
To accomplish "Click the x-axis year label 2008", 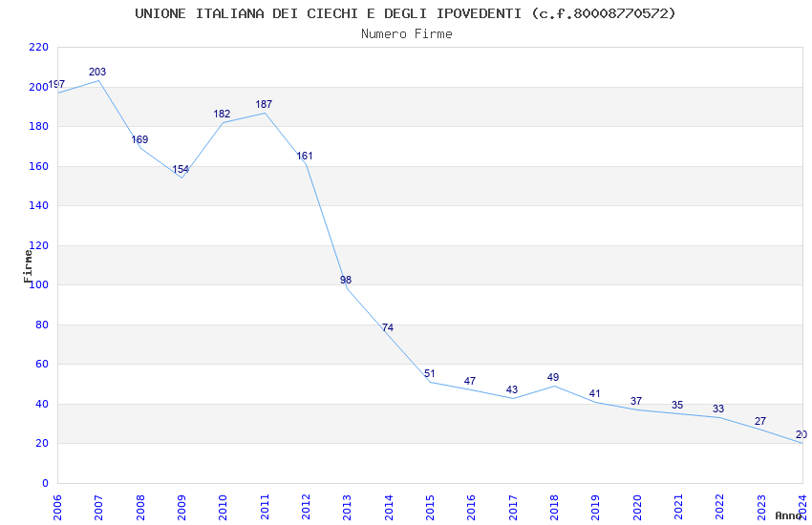I will pos(140,508).
